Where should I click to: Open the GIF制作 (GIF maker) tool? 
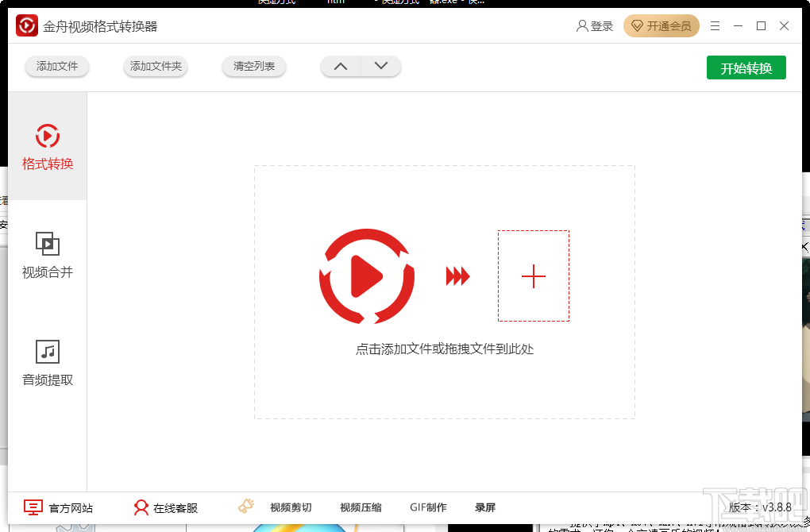[x=427, y=507]
